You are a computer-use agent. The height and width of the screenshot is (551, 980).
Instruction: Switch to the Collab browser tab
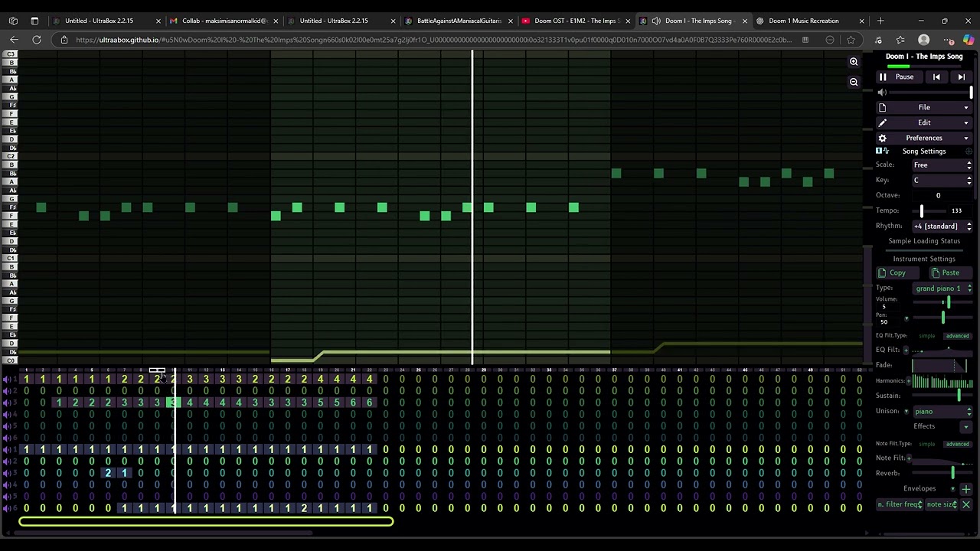coord(224,21)
